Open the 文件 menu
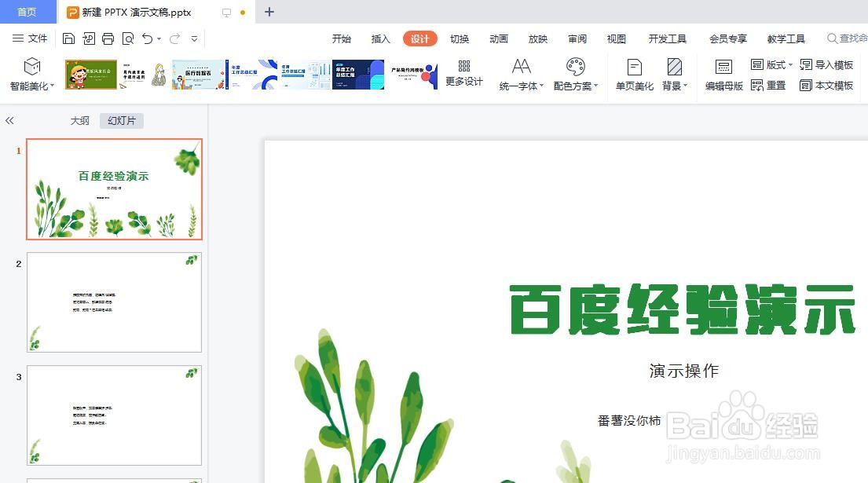 tap(30, 38)
